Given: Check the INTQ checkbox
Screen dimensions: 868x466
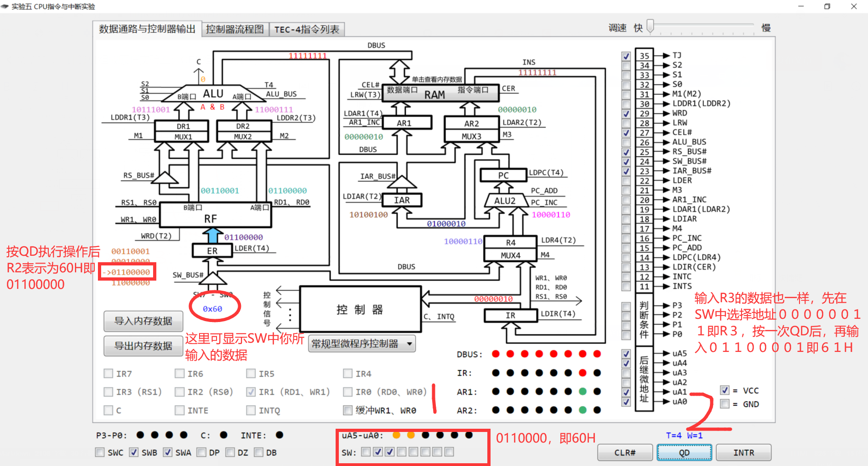Looking at the screenshot, I should [x=251, y=410].
